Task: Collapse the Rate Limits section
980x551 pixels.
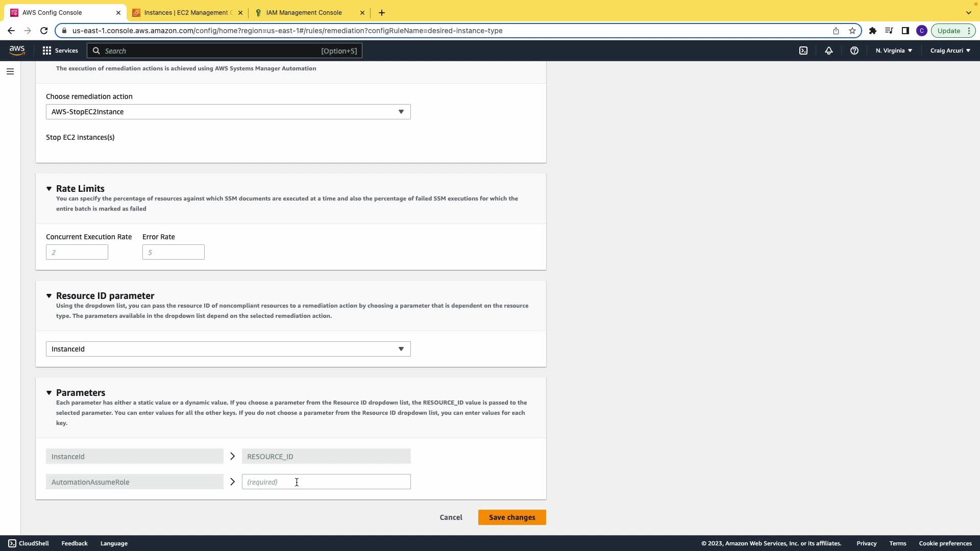Action: (49, 189)
